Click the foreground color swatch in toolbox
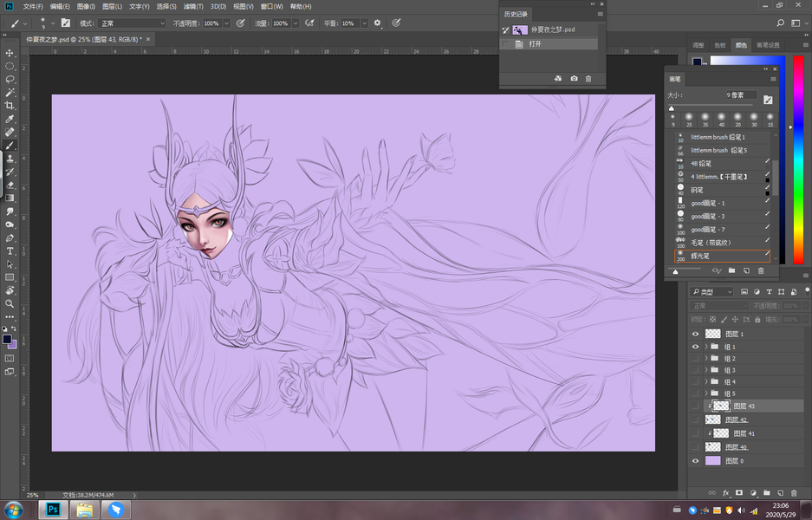The image size is (812, 520). tap(7, 339)
